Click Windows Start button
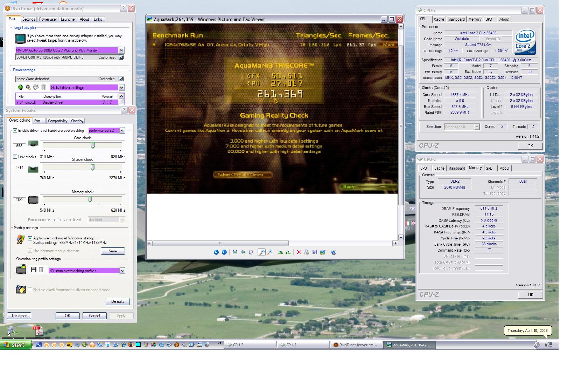 click(16, 345)
